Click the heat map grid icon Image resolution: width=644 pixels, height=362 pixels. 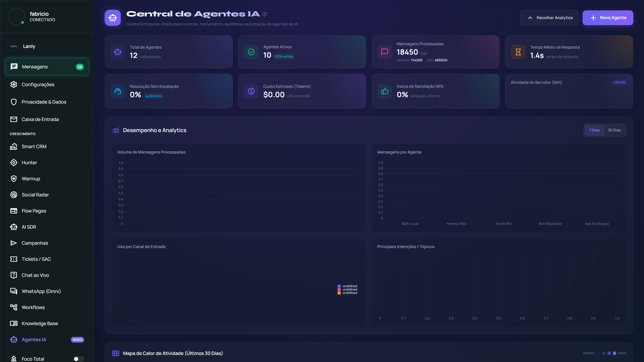pos(116,353)
